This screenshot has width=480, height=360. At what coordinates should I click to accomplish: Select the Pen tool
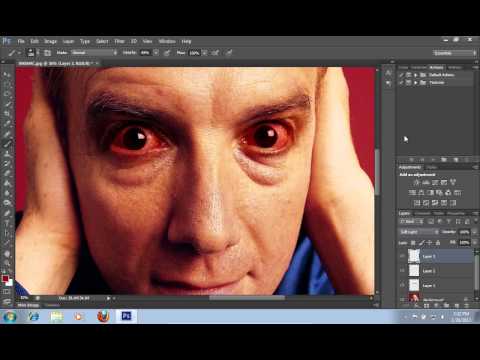click(x=7, y=213)
